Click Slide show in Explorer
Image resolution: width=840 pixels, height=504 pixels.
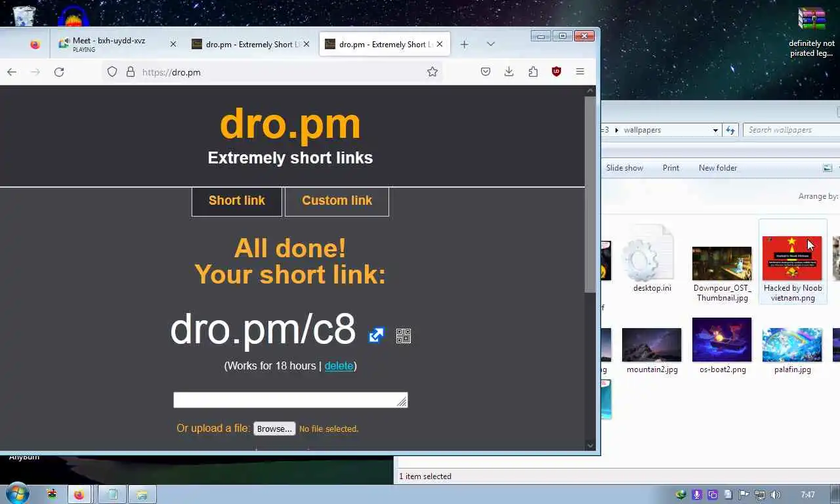(625, 168)
